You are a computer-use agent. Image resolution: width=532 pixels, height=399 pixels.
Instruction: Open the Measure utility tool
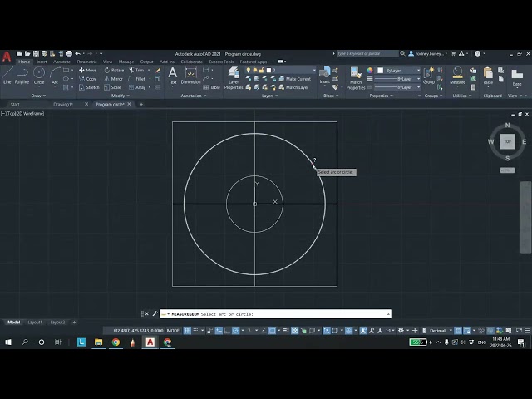click(457, 76)
